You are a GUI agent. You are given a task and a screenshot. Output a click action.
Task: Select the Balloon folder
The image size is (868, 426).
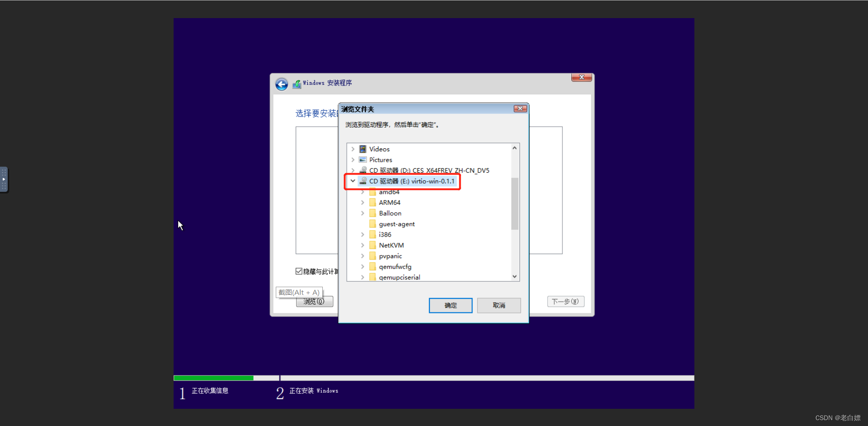(x=390, y=213)
